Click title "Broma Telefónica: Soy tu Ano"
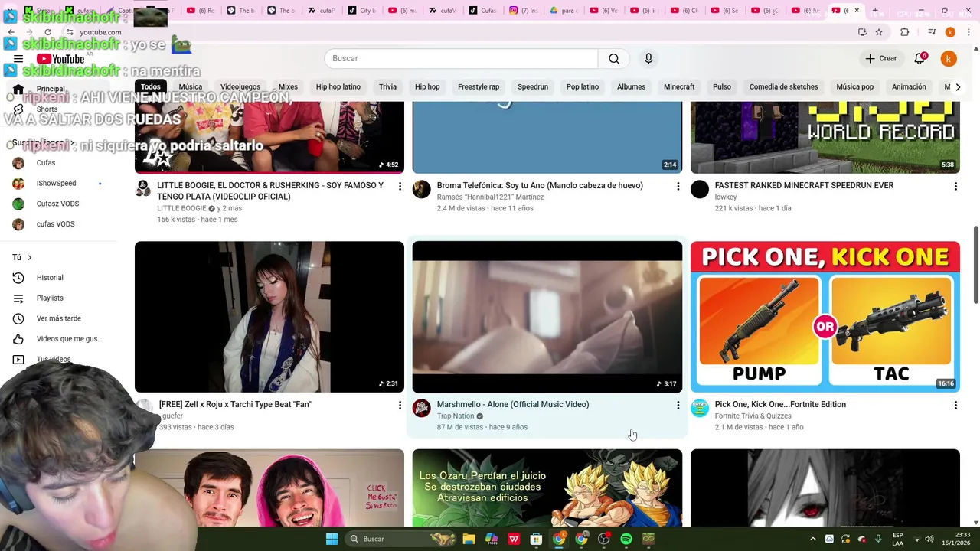Image resolution: width=980 pixels, height=551 pixels. point(540,186)
